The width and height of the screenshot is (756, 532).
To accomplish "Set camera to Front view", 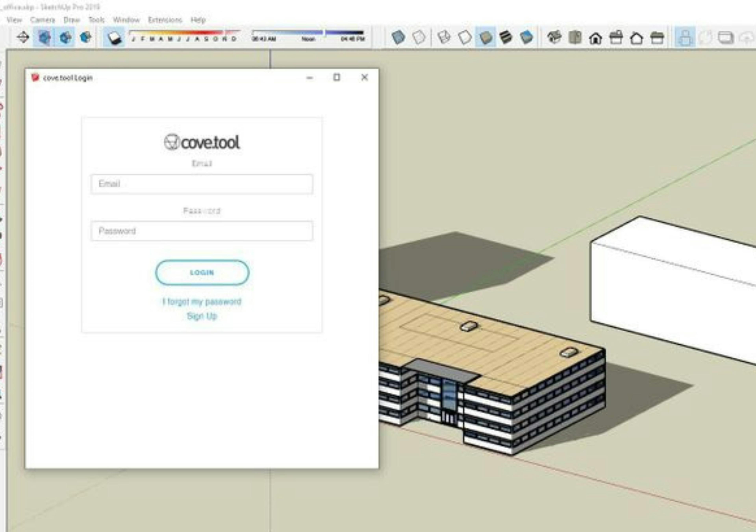I will pos(595,38).
